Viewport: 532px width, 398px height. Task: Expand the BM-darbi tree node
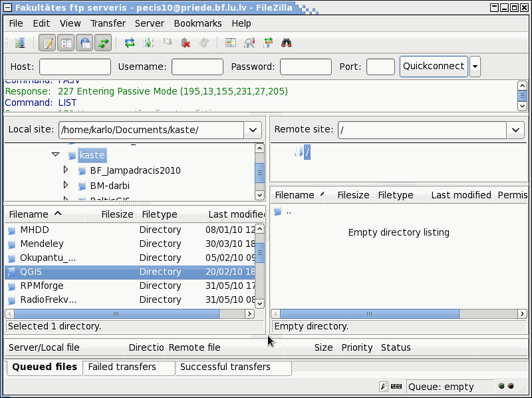click(x=66, y=185)
